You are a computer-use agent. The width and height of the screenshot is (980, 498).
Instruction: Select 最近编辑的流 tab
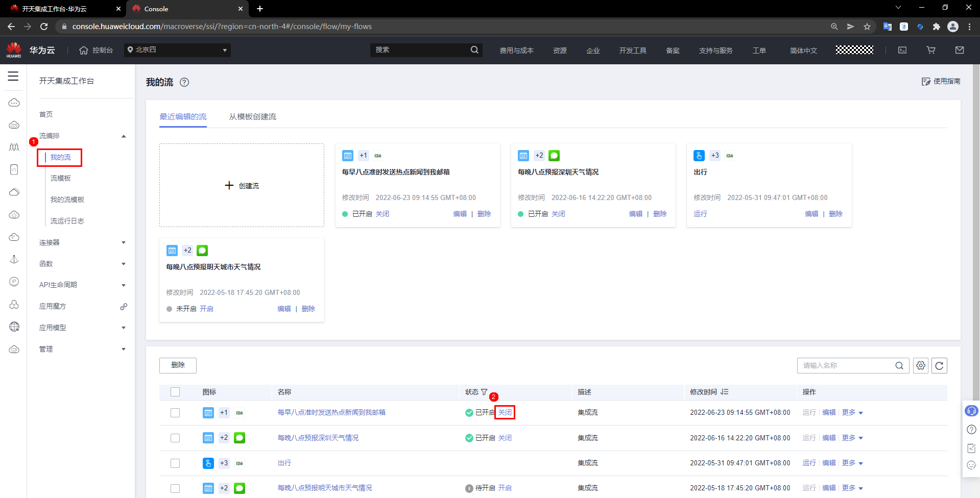pos(183,117)
